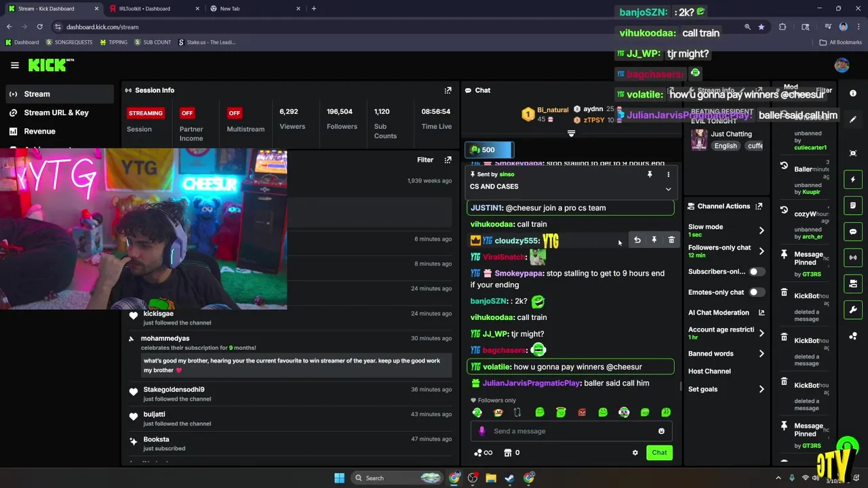Open Filter in the activity feed
Viewport: 868px width, 488px height.
425,160
